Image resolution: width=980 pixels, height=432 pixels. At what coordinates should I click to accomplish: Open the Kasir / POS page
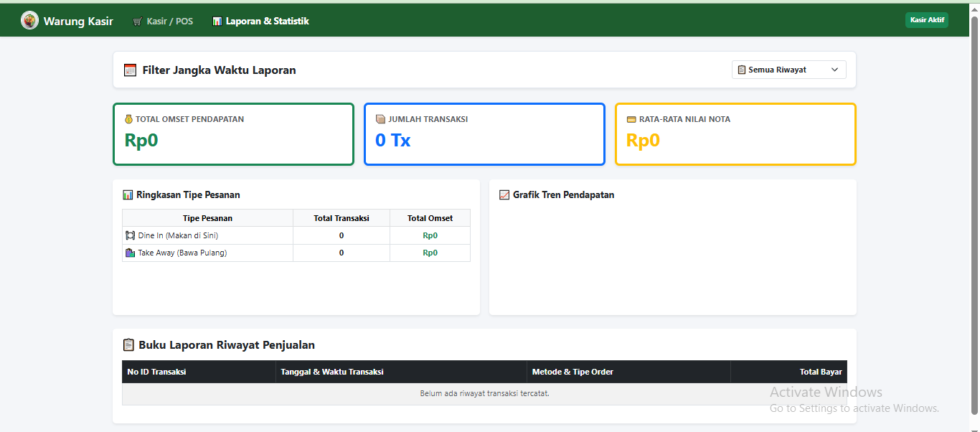tap(163, 22)
